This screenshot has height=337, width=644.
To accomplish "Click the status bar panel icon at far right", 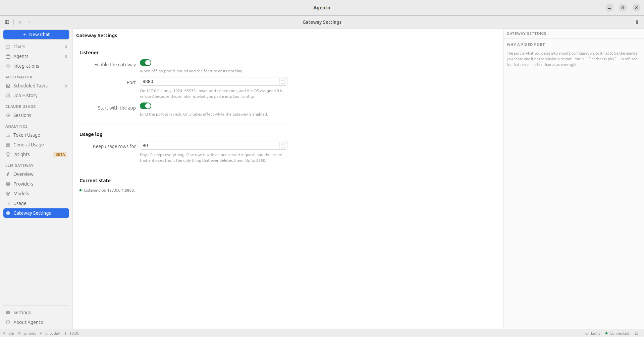I will click(637, 333).
